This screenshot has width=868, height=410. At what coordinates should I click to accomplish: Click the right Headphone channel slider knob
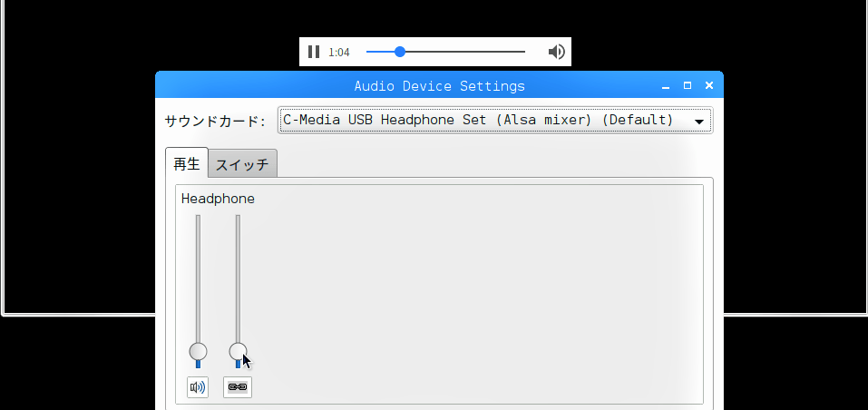[x=238, y=351]
